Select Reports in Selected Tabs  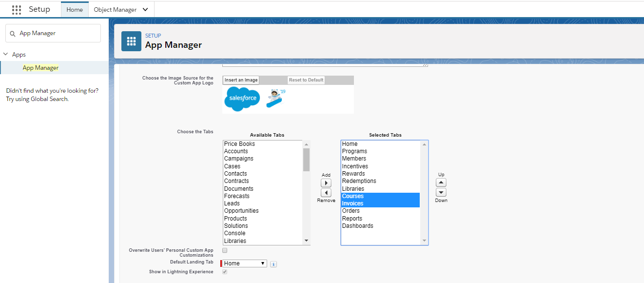pyautogui.click(x=381, y=219)
